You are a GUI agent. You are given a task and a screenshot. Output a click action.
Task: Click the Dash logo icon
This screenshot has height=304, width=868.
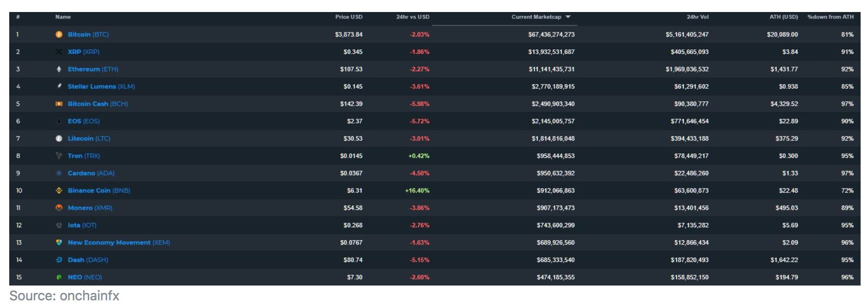click(59, 260)
